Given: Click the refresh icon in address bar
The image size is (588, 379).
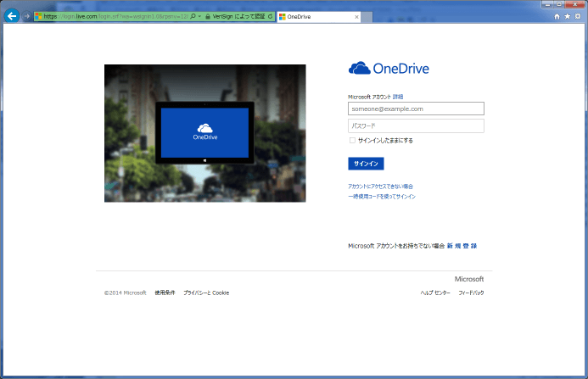Looking at the screenshot, I should (x=270, y=16).
